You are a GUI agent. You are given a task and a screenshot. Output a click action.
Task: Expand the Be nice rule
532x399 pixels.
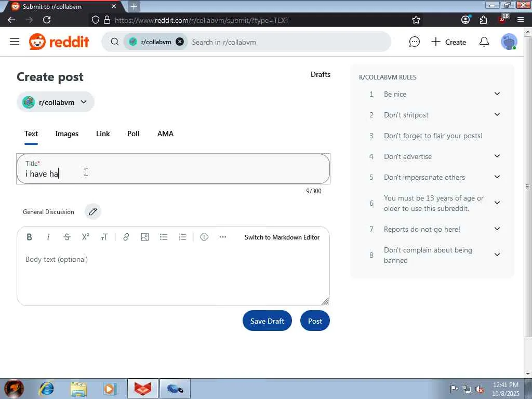click(497, 94)
